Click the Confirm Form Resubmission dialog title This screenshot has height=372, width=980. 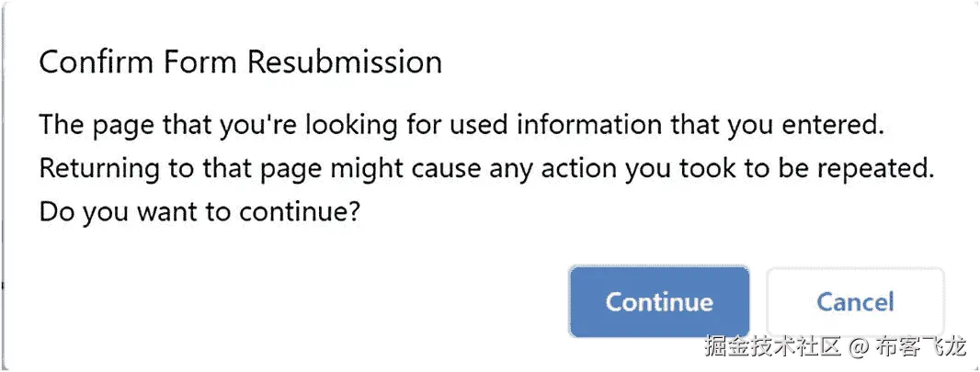tap(240, 62)
